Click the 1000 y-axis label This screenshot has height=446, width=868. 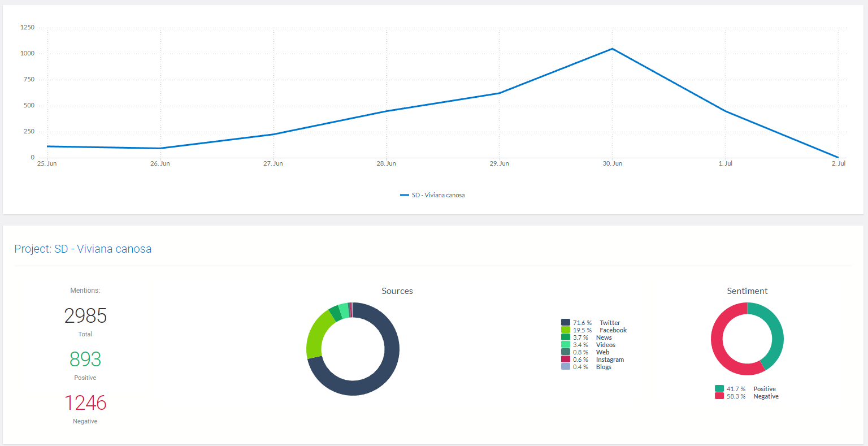pyautogui.click(x=27, y=53)
